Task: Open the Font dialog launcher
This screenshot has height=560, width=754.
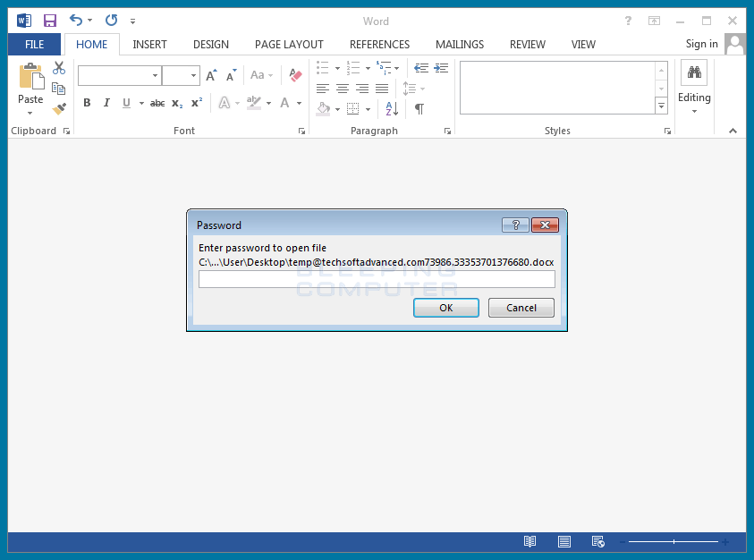Action: (x=301, y=131)
